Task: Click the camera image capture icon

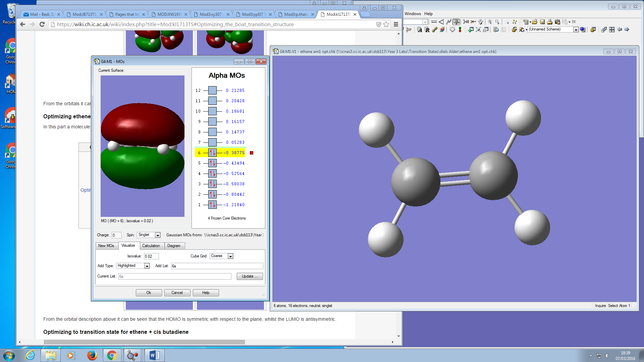Action: coord(557,22)
